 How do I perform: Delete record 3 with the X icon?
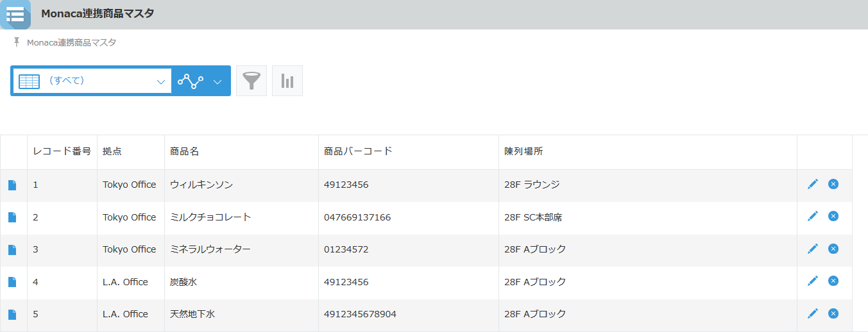833,249
